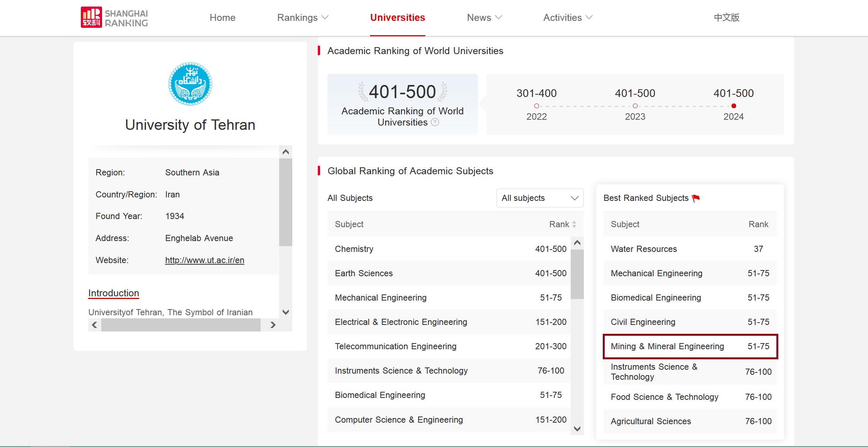Image resolution: width=868 pixels, height=447 pixels.
Task: Open the Universities tab
Action: click(397, 17)
